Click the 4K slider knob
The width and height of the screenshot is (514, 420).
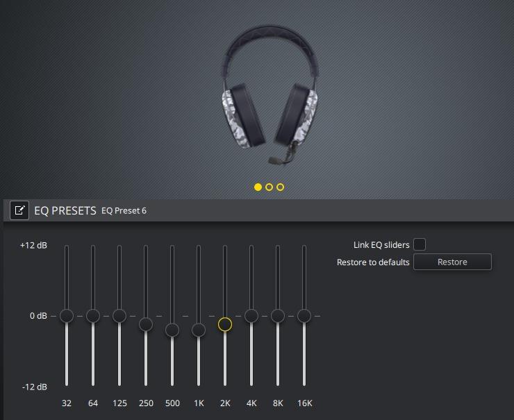251,316
